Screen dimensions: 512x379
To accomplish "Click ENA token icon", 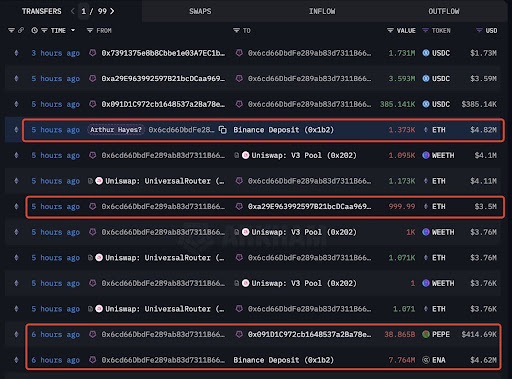I will (x=426, y=360).
